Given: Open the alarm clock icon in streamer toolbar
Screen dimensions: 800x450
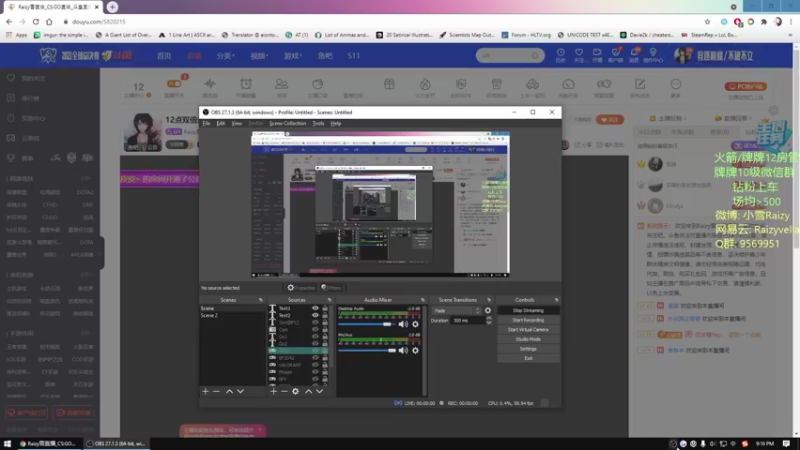Looking at the screenshot, I should click(246, 84).
